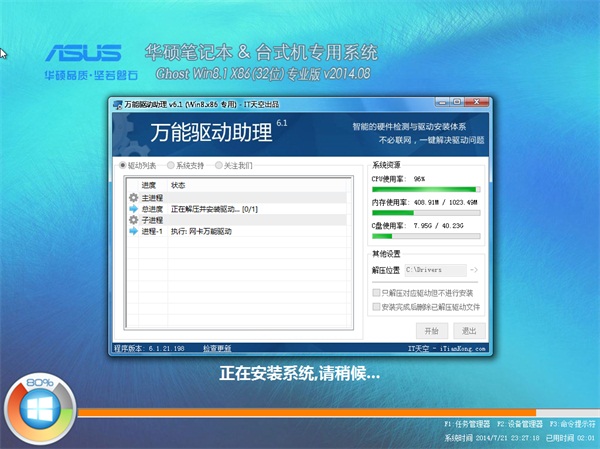Click the 总进度 blue arrow icon
This screenshot has height=449, width=600.
pos(133,209)
